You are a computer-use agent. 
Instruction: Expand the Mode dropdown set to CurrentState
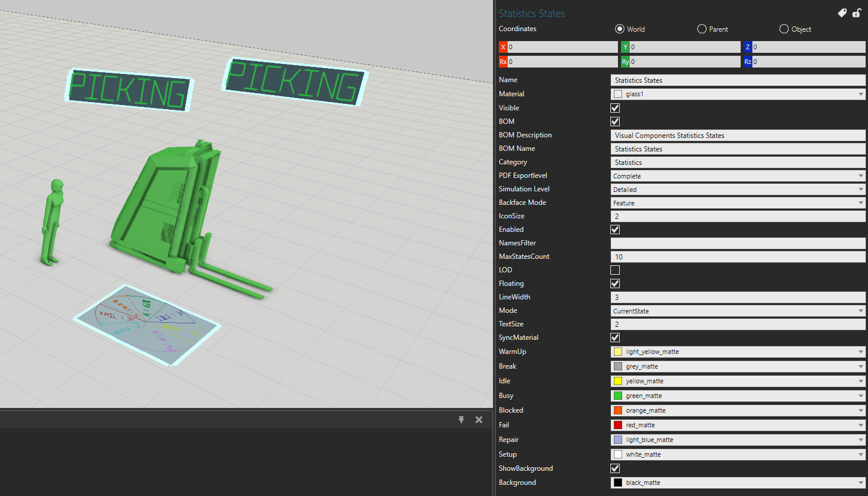pyautogui.click(x=738, y=311)
